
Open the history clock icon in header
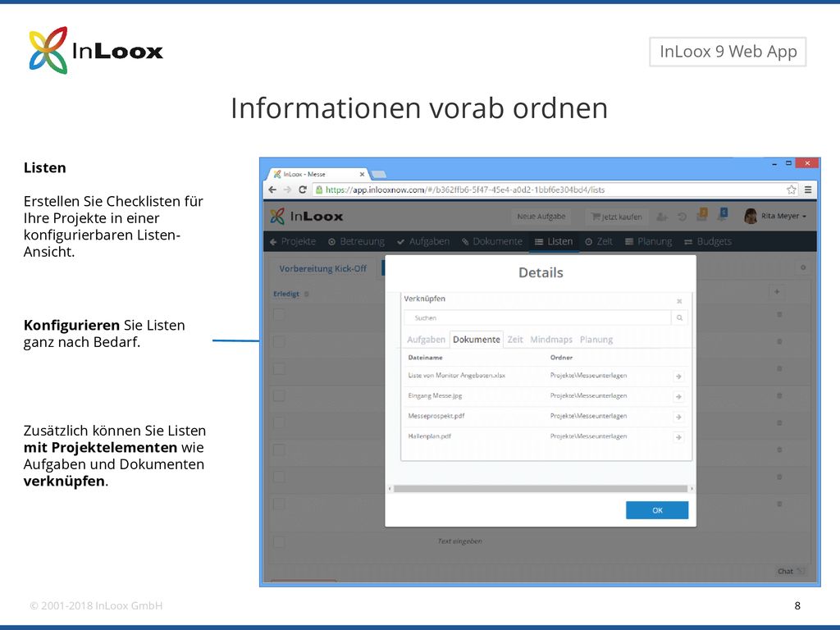(x=682, y=217)
